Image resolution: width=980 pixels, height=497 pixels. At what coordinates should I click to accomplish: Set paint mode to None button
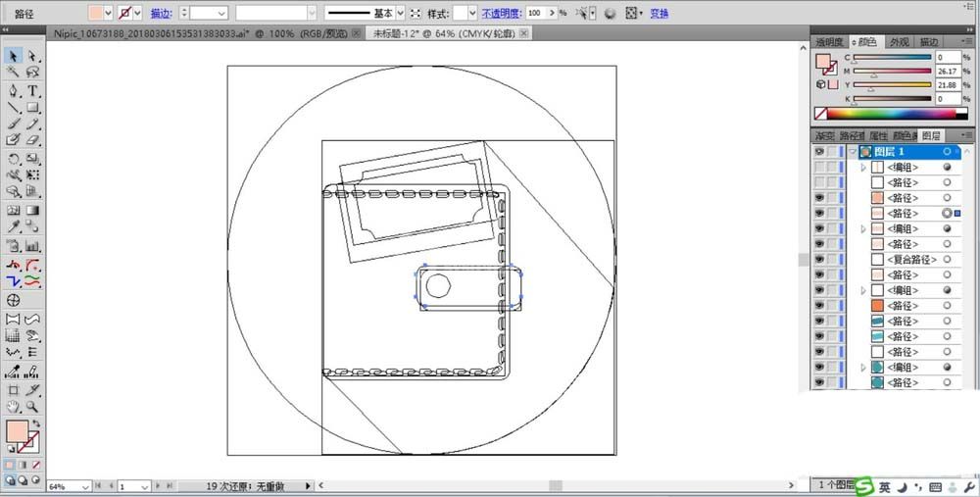[36, 465]
